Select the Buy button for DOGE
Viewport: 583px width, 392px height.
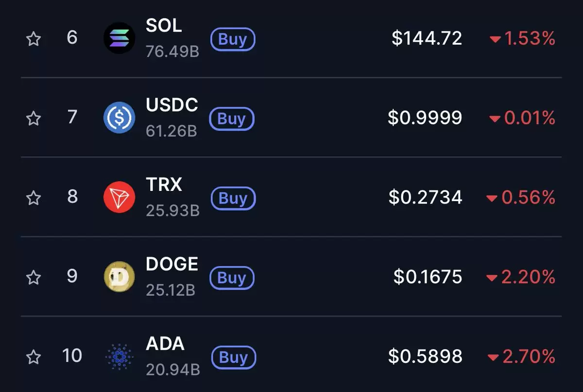point(232,278)
